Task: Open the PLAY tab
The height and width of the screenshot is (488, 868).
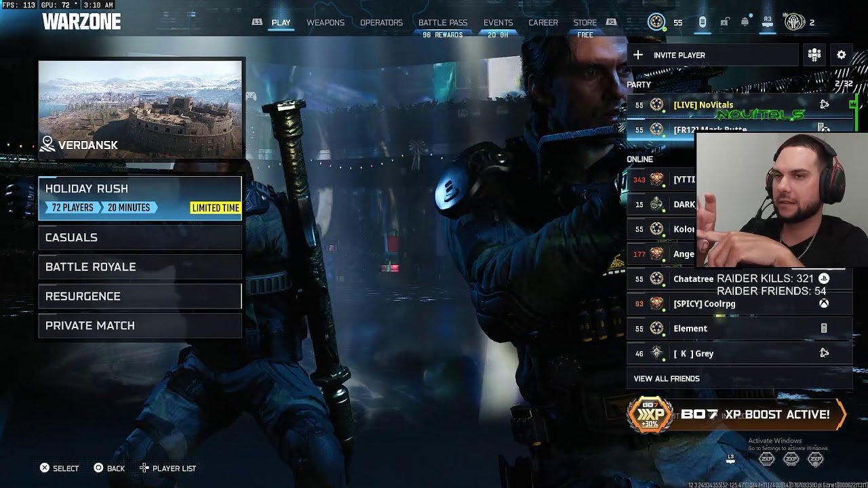Action: tap(281, 22)
